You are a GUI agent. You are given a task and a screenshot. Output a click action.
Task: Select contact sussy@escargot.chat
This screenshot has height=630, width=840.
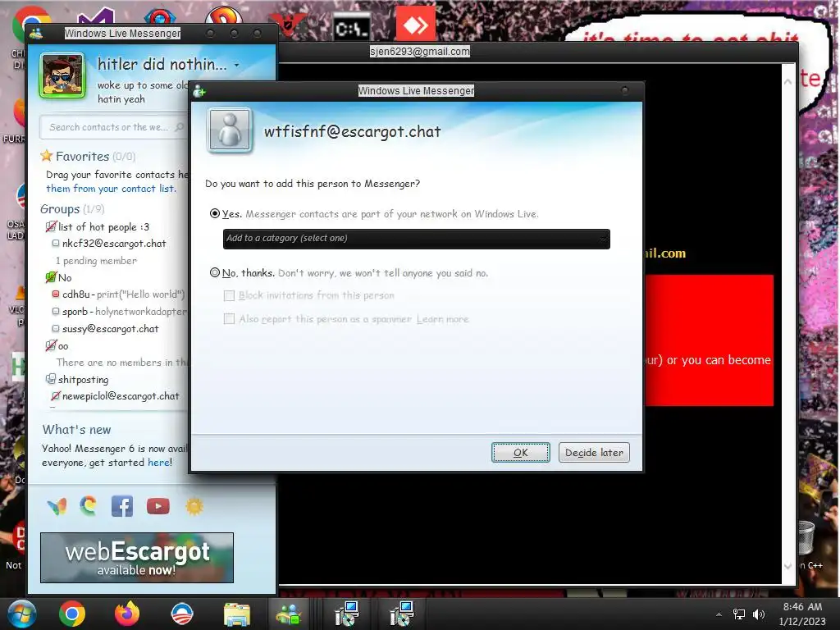111,328
